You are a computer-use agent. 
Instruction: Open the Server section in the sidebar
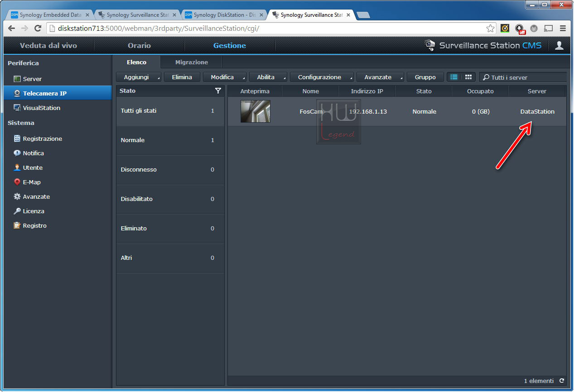coord(58,79)
